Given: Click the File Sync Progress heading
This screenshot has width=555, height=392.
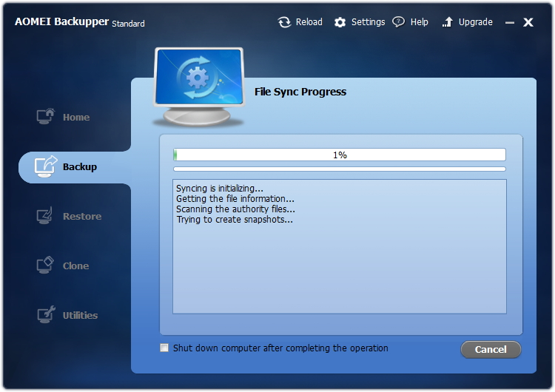Looking at the screenshot, I should click(x=300, y=92).
